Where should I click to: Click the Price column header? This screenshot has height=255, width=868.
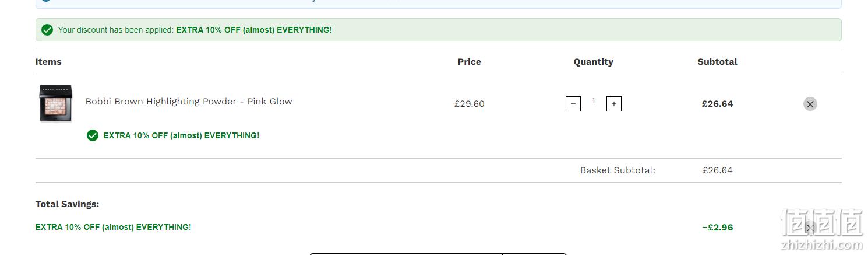[x=469, y=62]
